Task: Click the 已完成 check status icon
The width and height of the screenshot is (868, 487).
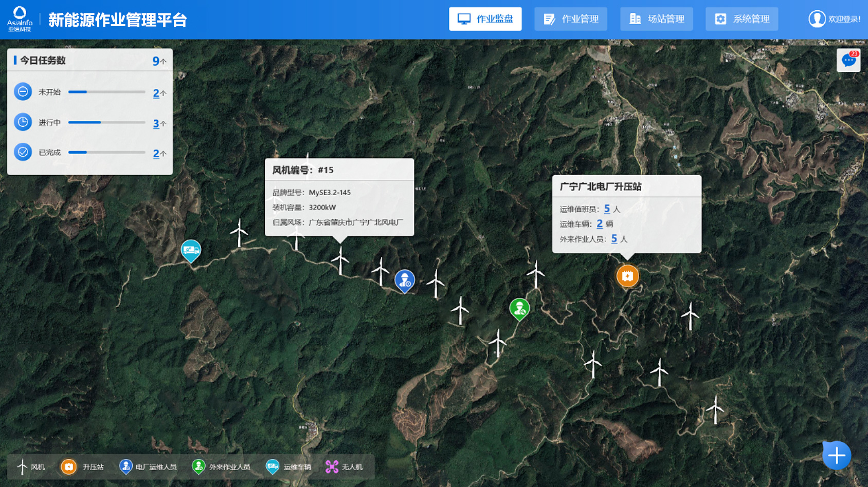Action: pos(23,152)
